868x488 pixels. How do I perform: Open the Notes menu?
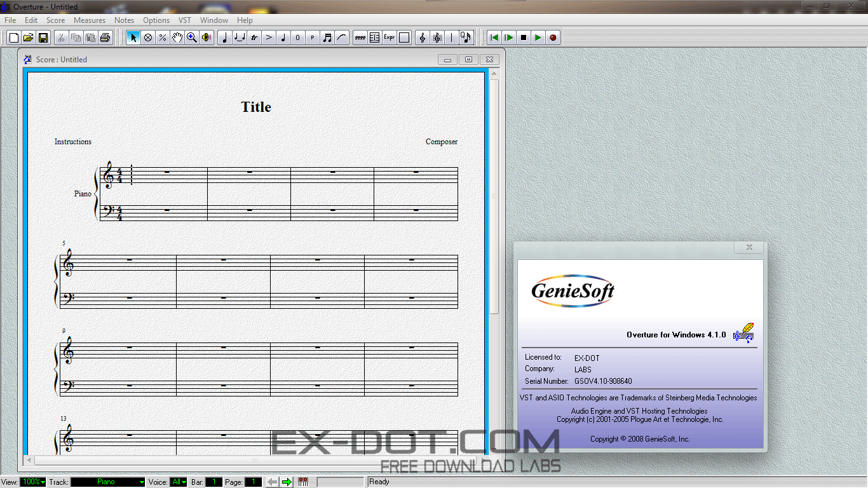(125, 20)
